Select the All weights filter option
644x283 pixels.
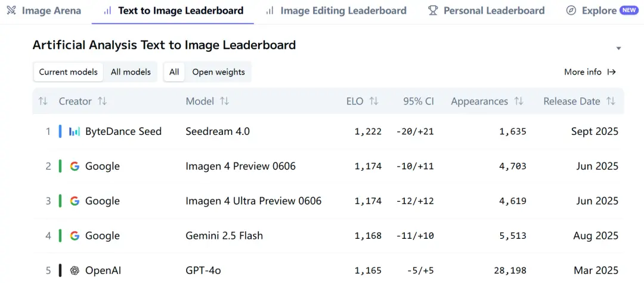[174, 72]
